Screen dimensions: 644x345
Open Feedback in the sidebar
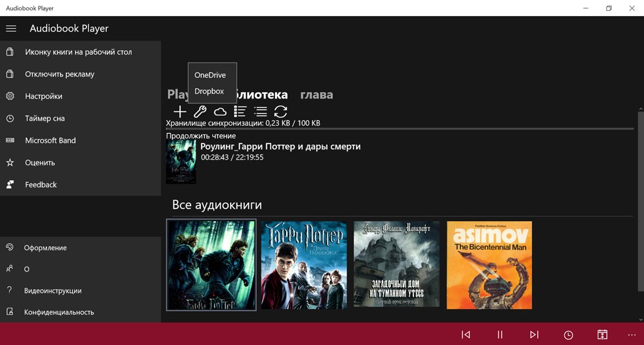80,185
